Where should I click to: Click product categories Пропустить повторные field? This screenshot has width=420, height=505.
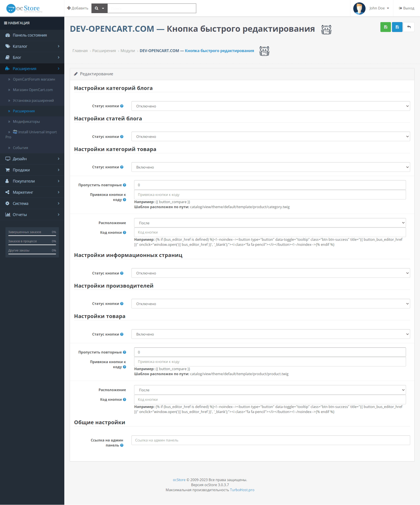coord(270,185)
